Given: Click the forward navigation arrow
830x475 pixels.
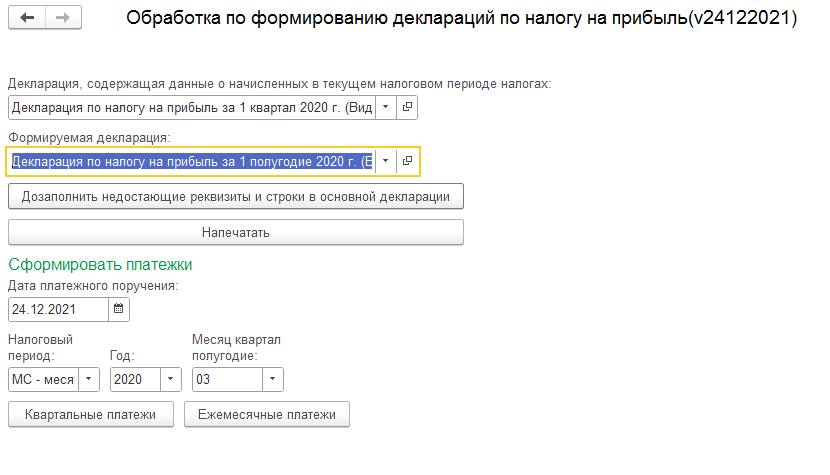Looking at the screenshot, I should 62,19.
